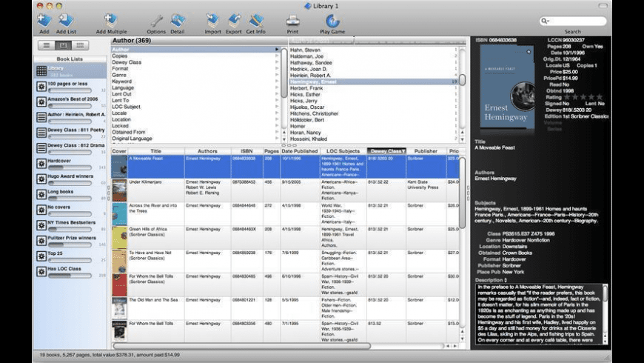Click the Export toolbar icon
Screen dimensions: 644x363
(x=234, y=21)
